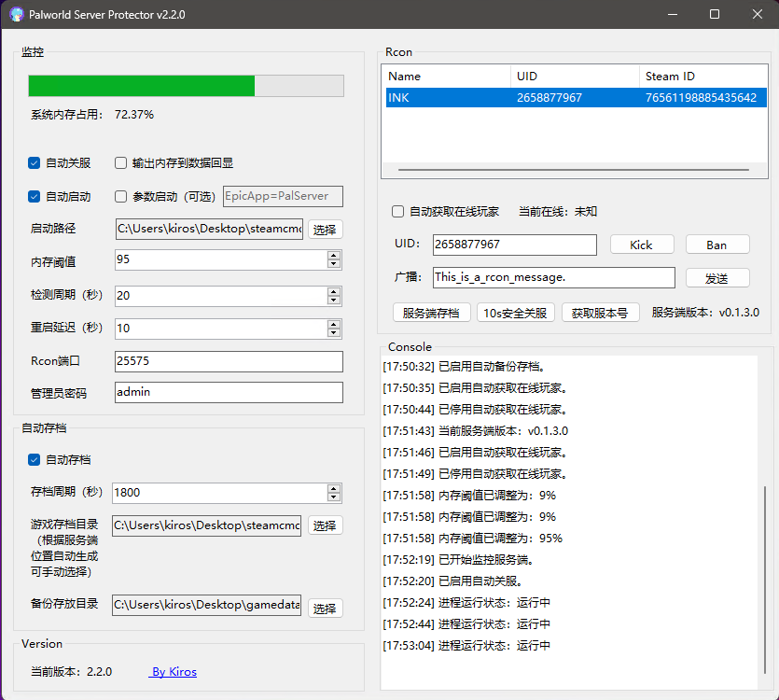
Task: Click the 系统内存占用 72.37% text
Action: click(92, 115)
